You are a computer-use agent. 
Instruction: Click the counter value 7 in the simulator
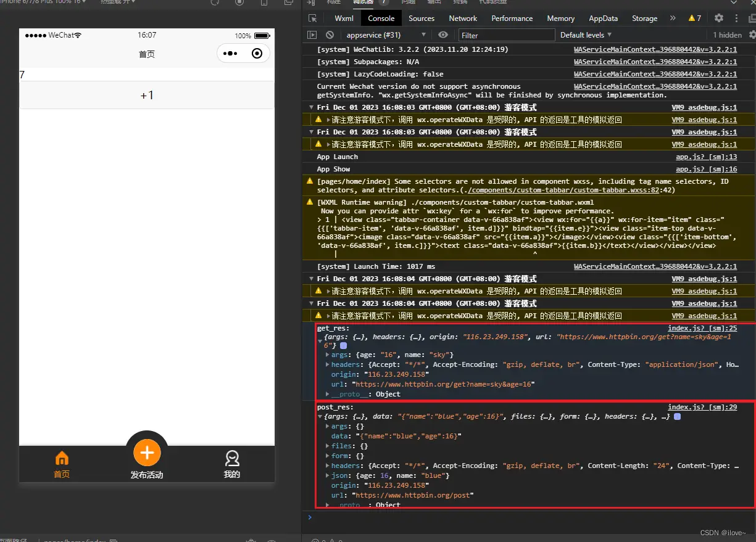pos(22,75)
